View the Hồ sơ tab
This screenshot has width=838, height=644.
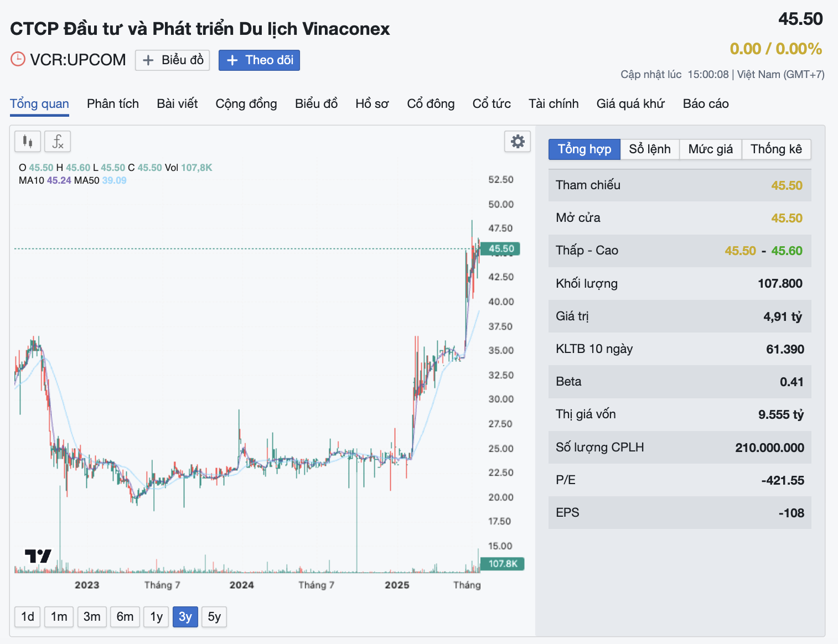pyautogui.click(x=372, y=104)
